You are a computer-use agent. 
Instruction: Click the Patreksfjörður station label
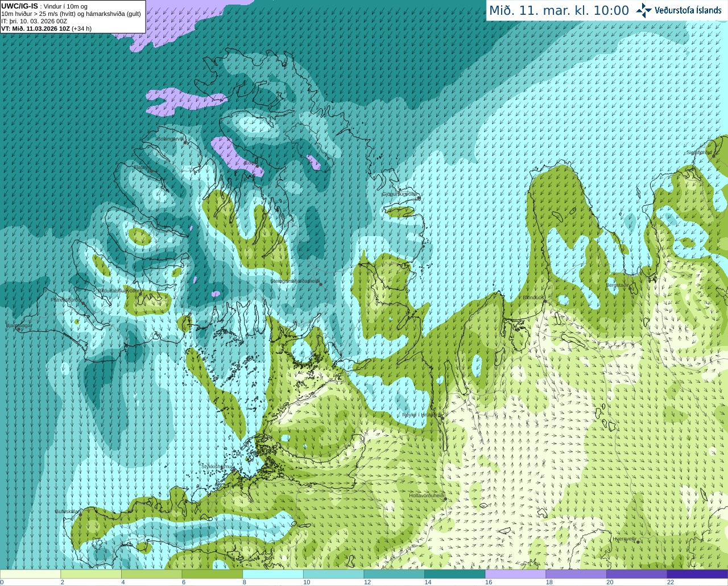(66, 300)
